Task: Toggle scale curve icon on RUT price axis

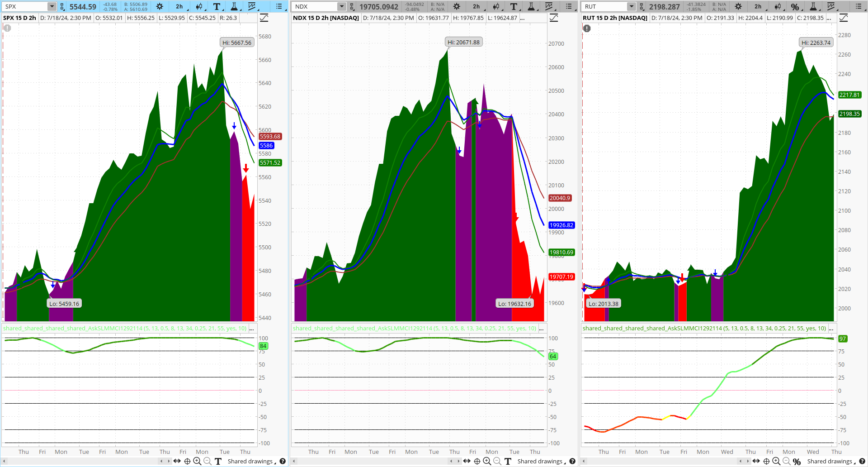Action: coord(844,18)
